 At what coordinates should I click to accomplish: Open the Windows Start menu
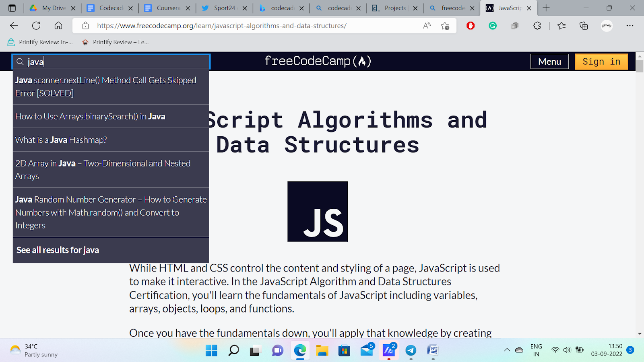click(211, 350)
